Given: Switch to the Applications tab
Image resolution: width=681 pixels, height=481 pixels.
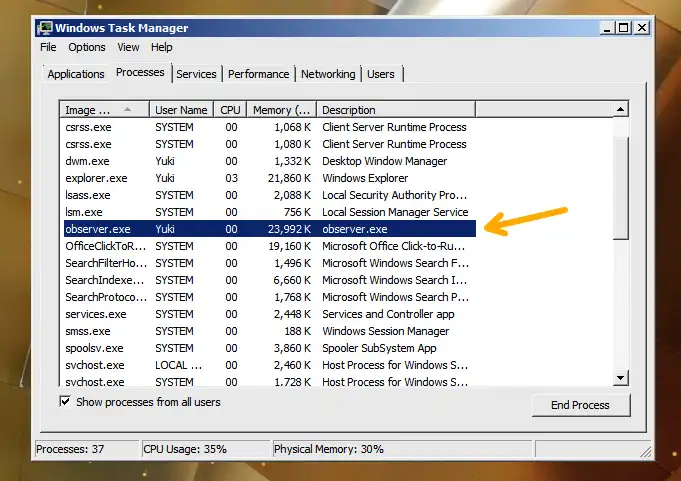Looking at the screenshot, I should [x=76, y=74].
